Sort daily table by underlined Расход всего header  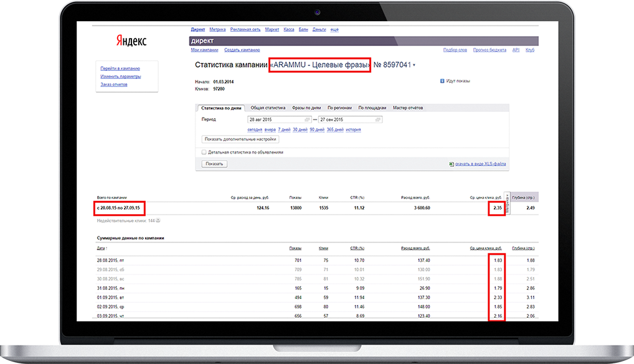point(415,248)
